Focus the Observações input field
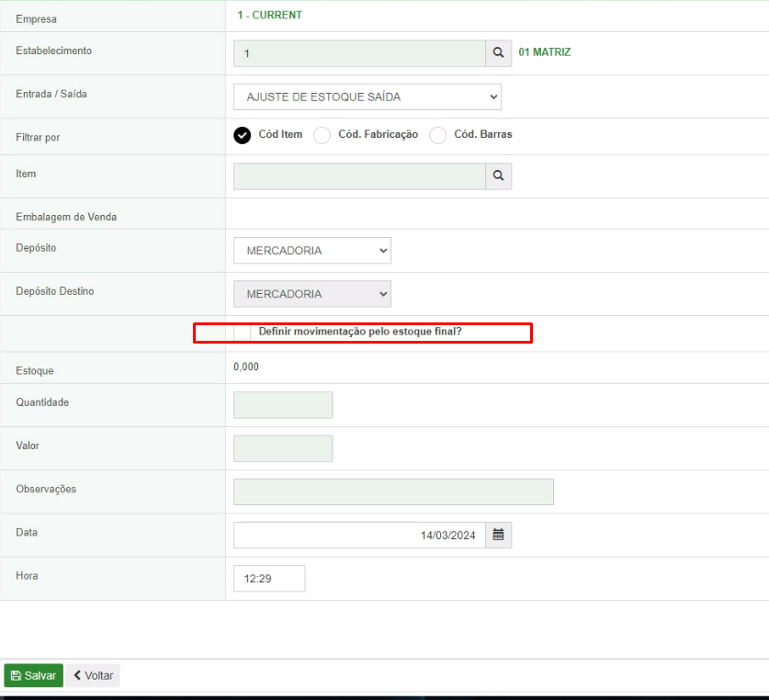This screenshot has height=700, width=769. (x=393, y=491)
